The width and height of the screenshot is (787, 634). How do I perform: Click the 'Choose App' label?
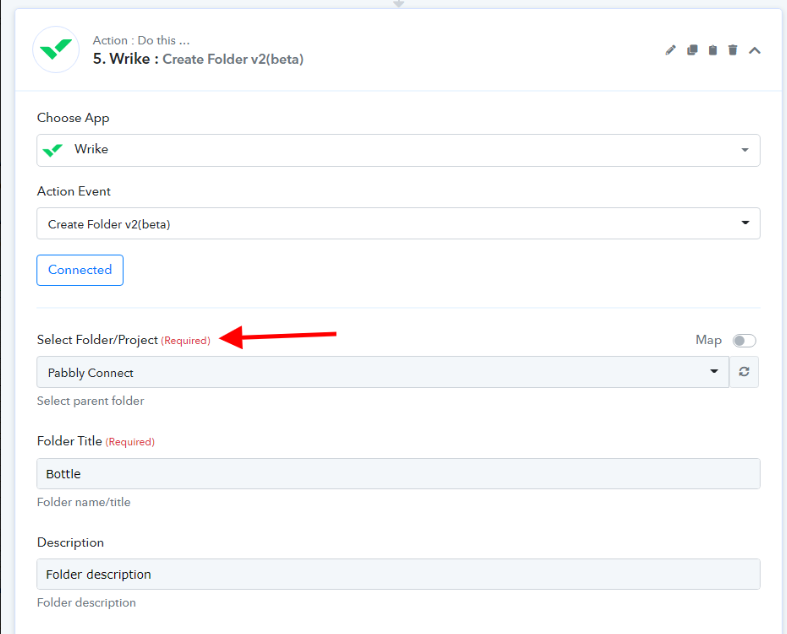point(73,118)
